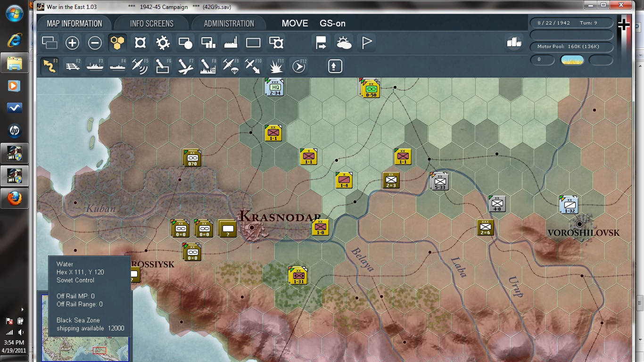Select the unit counter 1-32 near Voroshilovsk
Screen dimensions: 644x362
point(569,205)
